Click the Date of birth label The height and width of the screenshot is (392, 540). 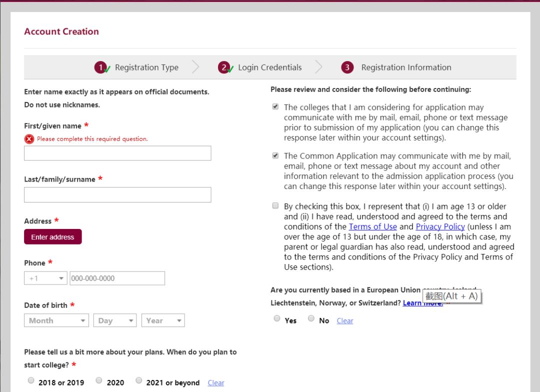click(45, 305)
